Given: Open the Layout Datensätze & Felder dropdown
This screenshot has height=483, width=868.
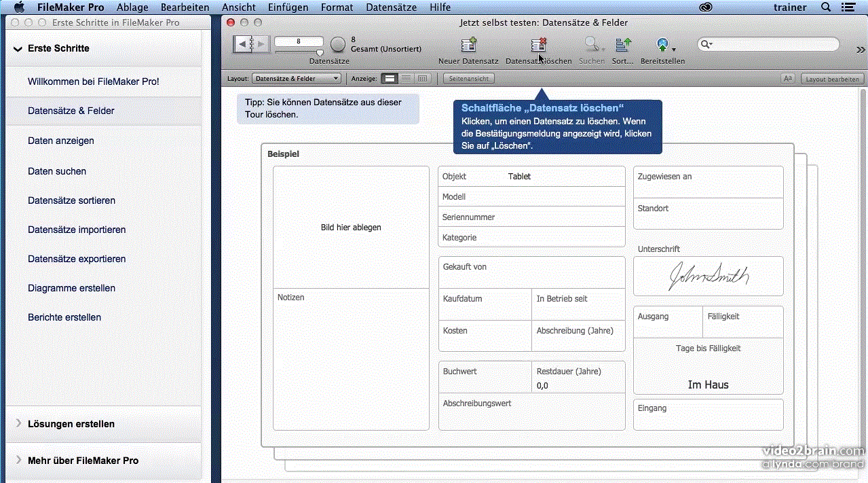Looking at the screenshot, I should pyautogui.click(x=296, y=79).
